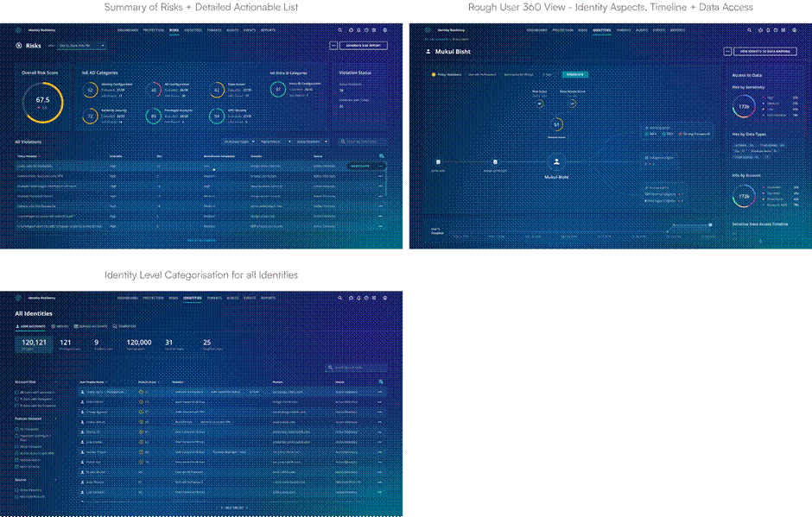Click the search magnifier in the Risks page header
The image size is (812, 517).
pos(340,29)
